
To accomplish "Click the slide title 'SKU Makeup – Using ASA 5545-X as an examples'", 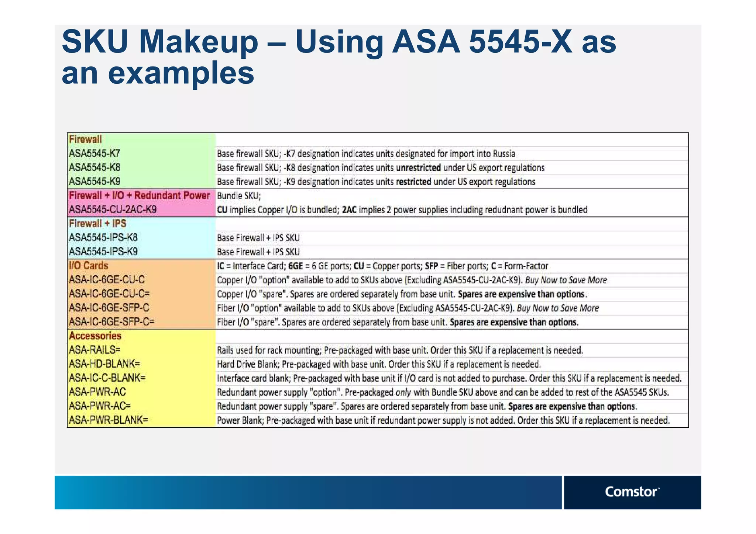I will pyautogui.click(x=339, y=57).
